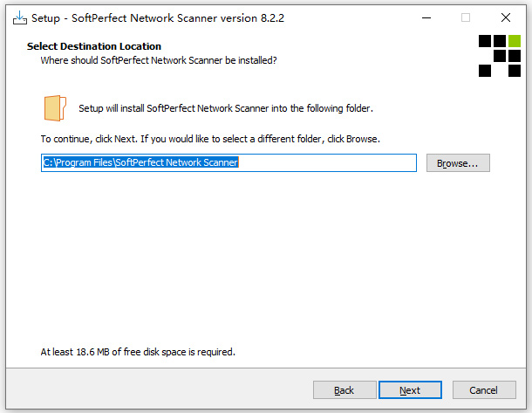Click the Setup installer icon in title bar
532x413 pixels.
(19, 17)
